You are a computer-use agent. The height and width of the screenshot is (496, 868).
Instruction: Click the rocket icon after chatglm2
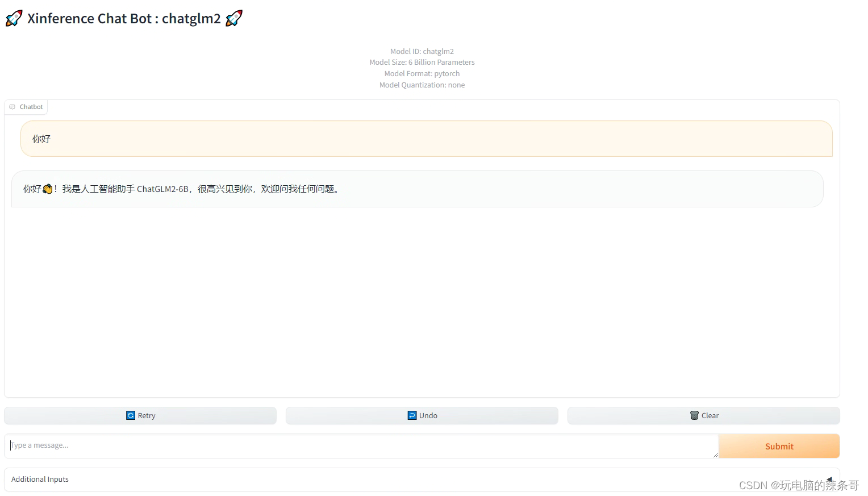click(234, 18)
